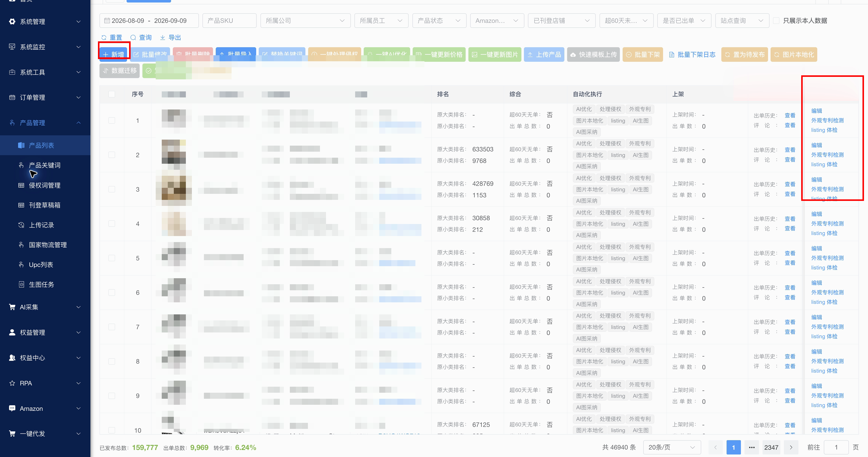Open the 已刊登店铺 dropdown
Screen dimensions: 868x457
pyautogui.click(x=561, y=21)
